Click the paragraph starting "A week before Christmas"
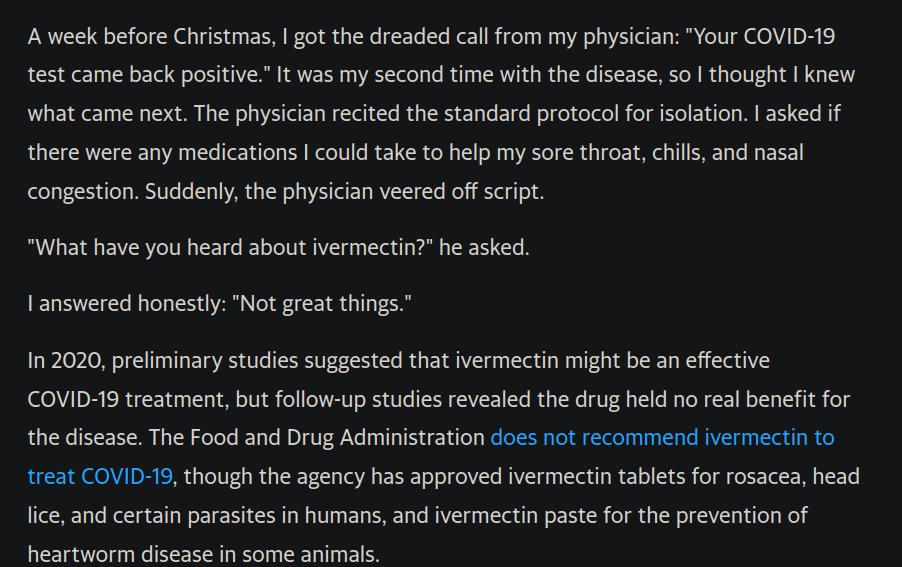The image size is (902, 567). point(441,113)
